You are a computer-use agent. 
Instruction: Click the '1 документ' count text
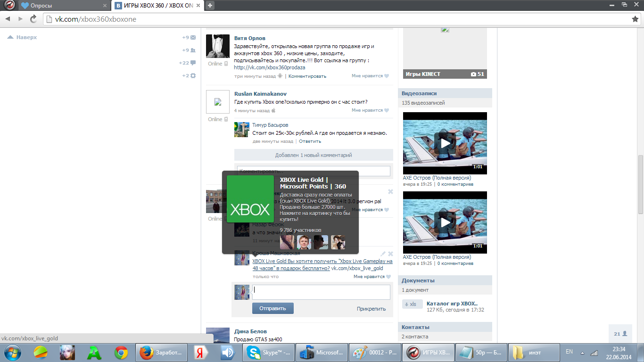tap(415, 290)
